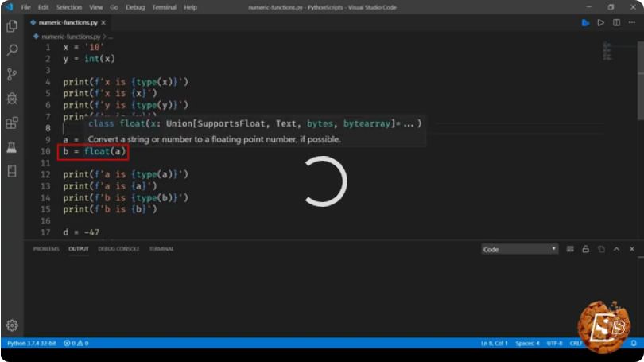Split the editor to the right

point(616,23)
